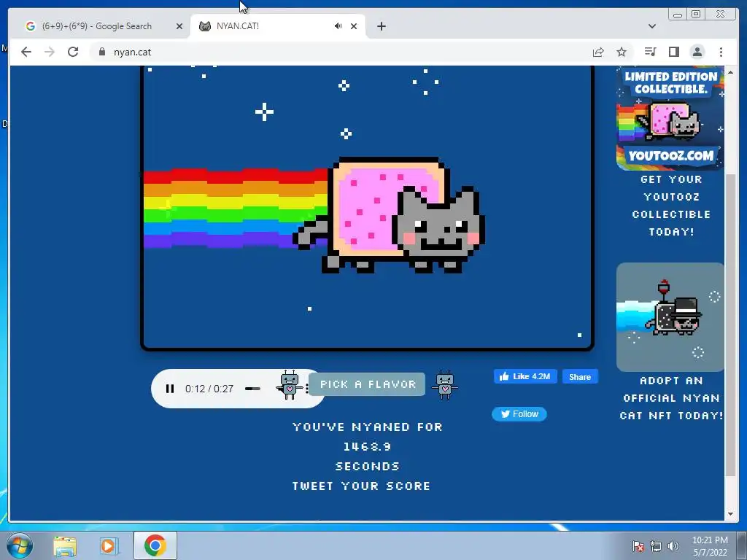
Task: Open the Chrome profile icon
Action: [x=697, y=52]
